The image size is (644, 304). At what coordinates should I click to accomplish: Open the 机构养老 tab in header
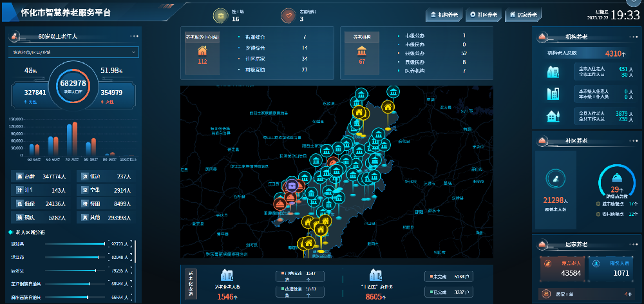(445, 14)
